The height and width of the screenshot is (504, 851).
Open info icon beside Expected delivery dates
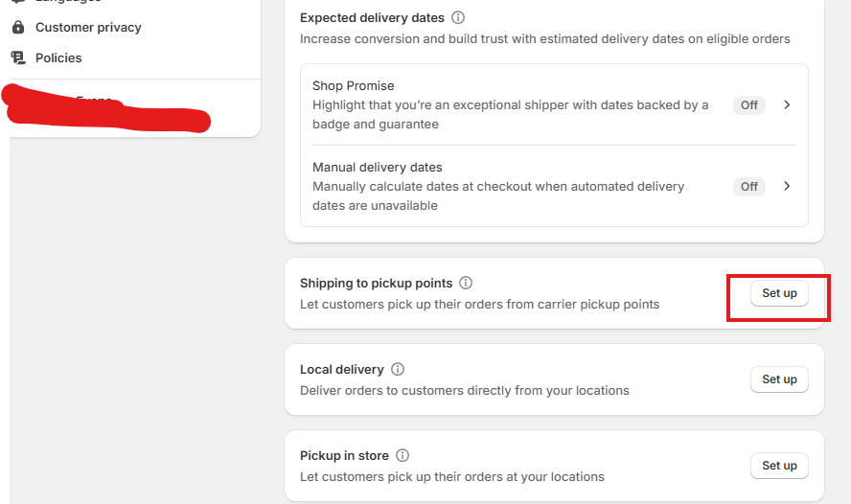coord(458,17)
